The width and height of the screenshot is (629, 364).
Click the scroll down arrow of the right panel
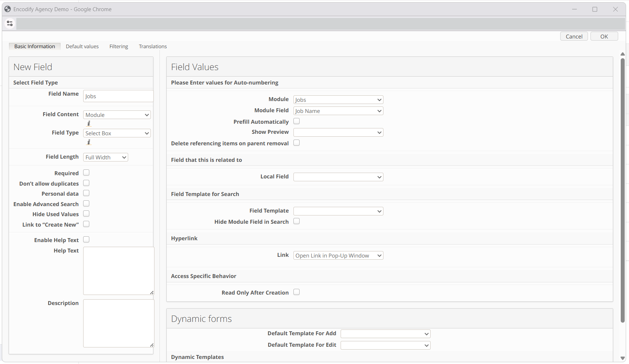click(x=623, y=358)
